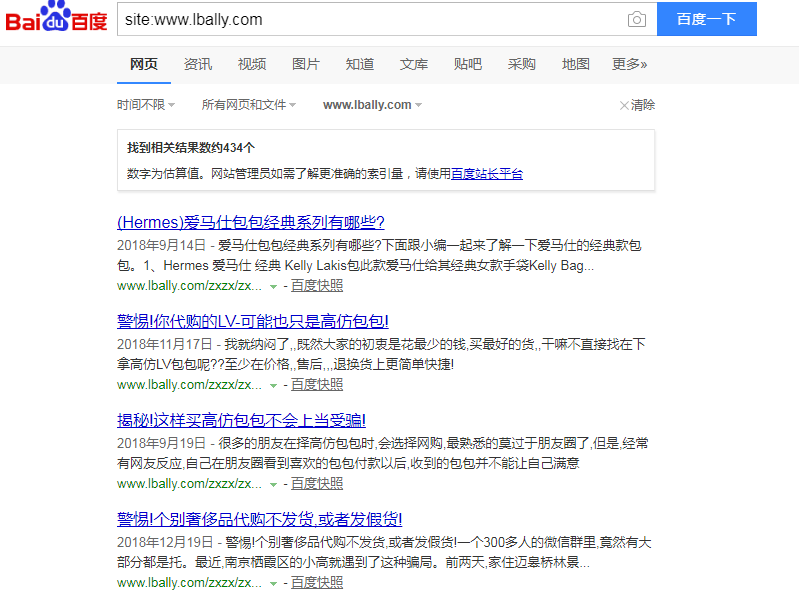This screenshot has width=799, height=607.
Task: Open camera image search icon
Action: click(636, 19)
